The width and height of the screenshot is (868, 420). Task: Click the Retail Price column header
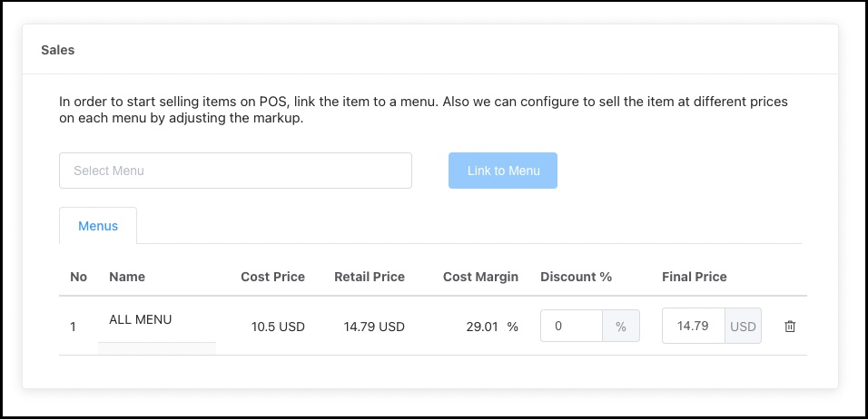coord(370,277)
